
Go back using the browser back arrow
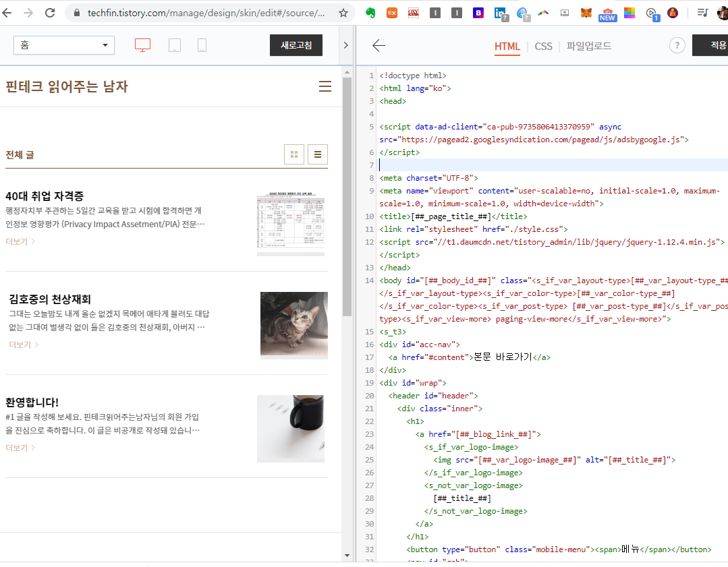[x=7, y=13]
